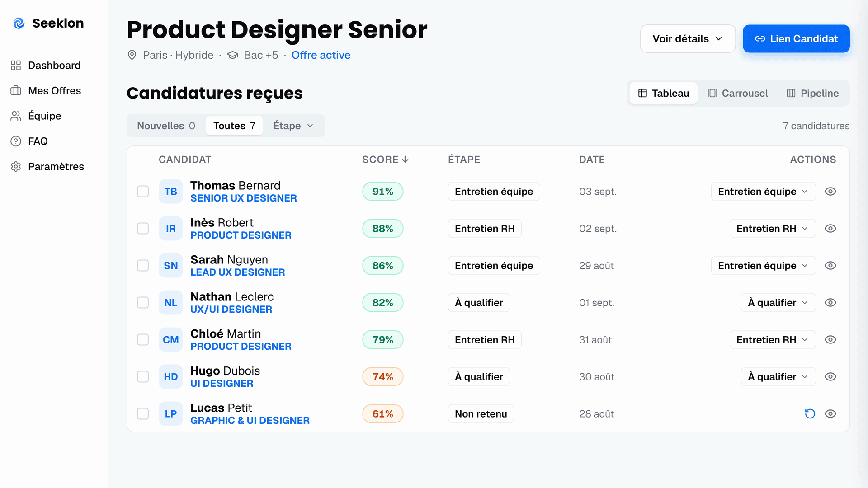Image resolution: width=868 pixels, height=488 pixels.
Task: Change Hugo Dubois's stage in the Actions dropdown
Action: tap(778, 377)
